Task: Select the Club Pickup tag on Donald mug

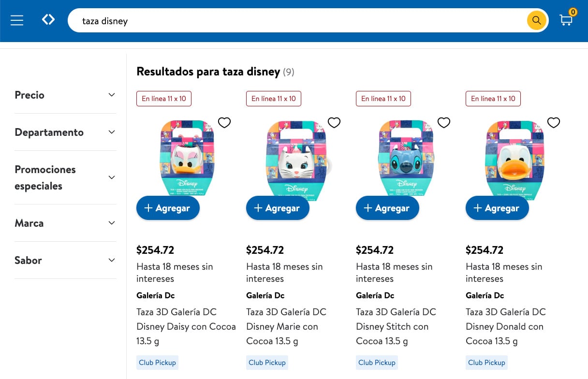Action: click(486, 362)
